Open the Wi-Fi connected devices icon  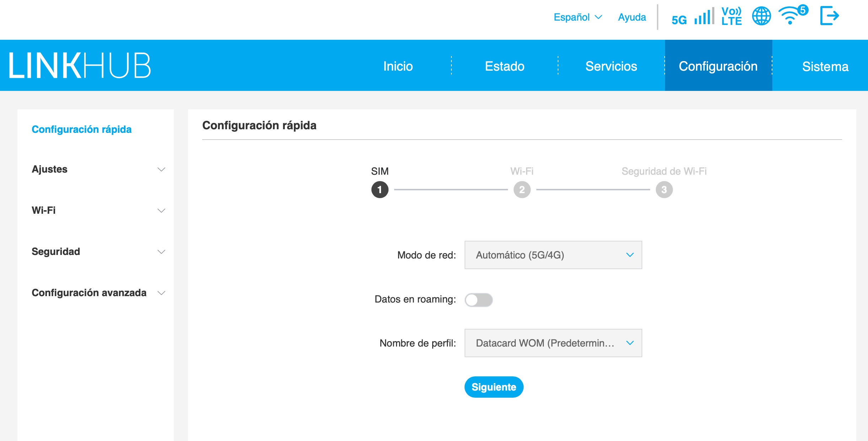(x=791, y=16)
